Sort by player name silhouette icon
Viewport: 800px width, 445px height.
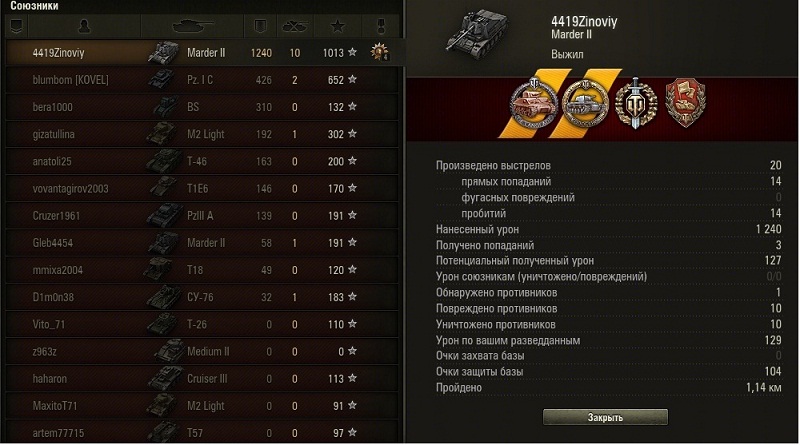(84, 26)
